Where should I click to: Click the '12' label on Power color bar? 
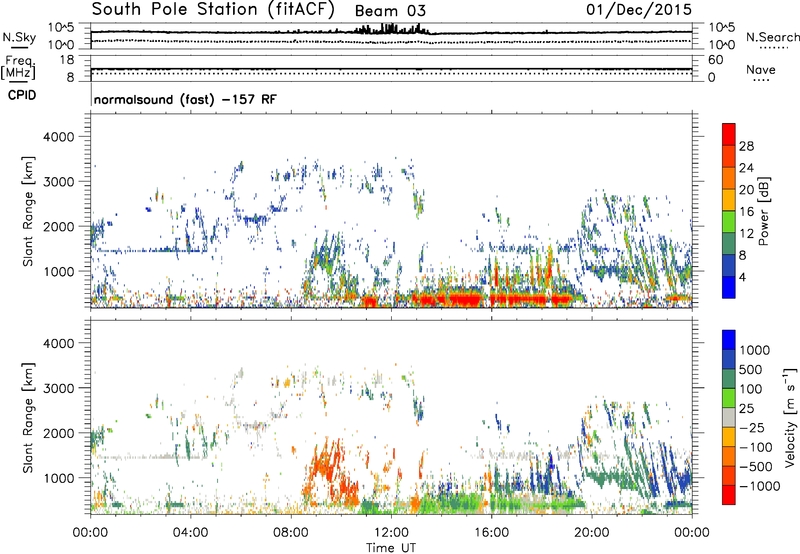coord(746,234)
